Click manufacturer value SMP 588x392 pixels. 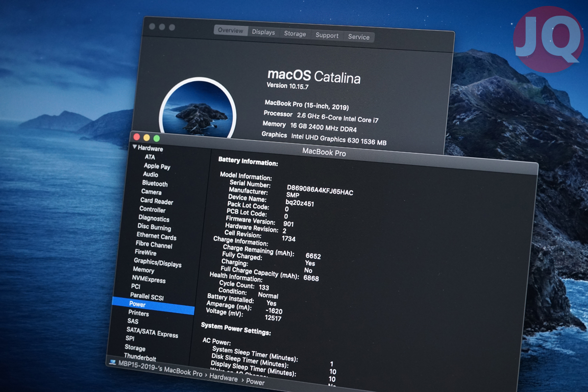click(293, 195)
